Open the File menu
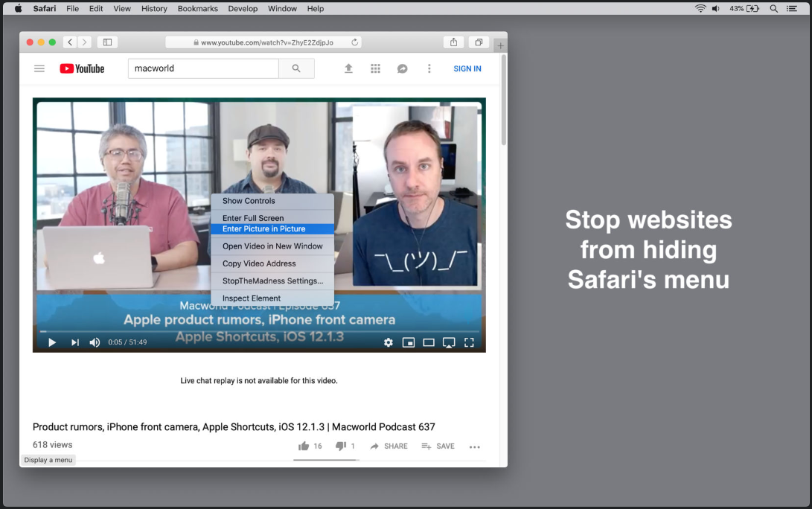This screenshot has width=812, height=509. pyautogui.click(x=72, y=8)
